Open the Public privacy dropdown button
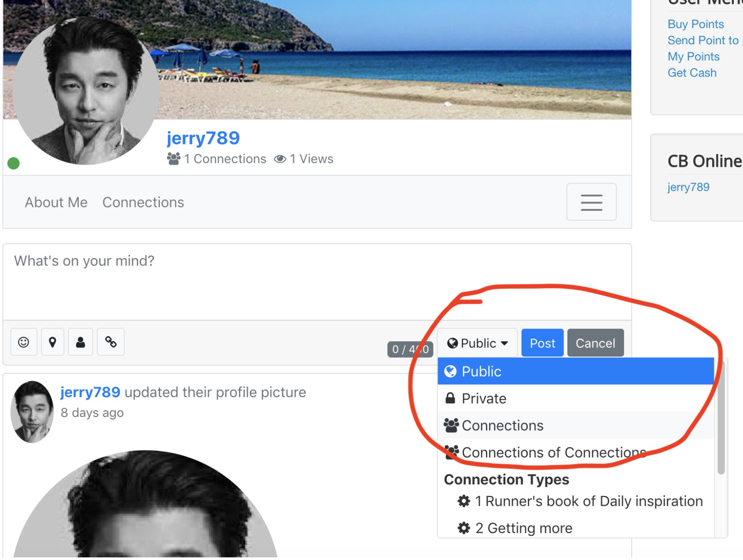Image resolution: width=743 pixels, height=560 pixels. [x=478, y=343]
